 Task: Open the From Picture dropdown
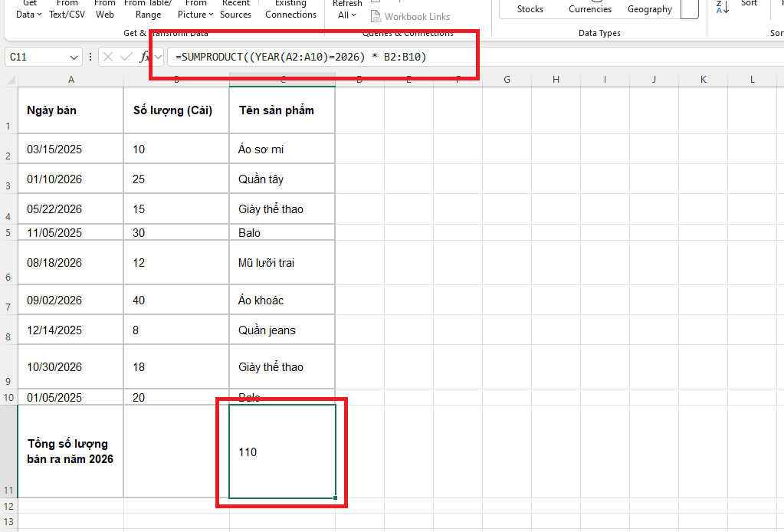[x=195, y=9]
